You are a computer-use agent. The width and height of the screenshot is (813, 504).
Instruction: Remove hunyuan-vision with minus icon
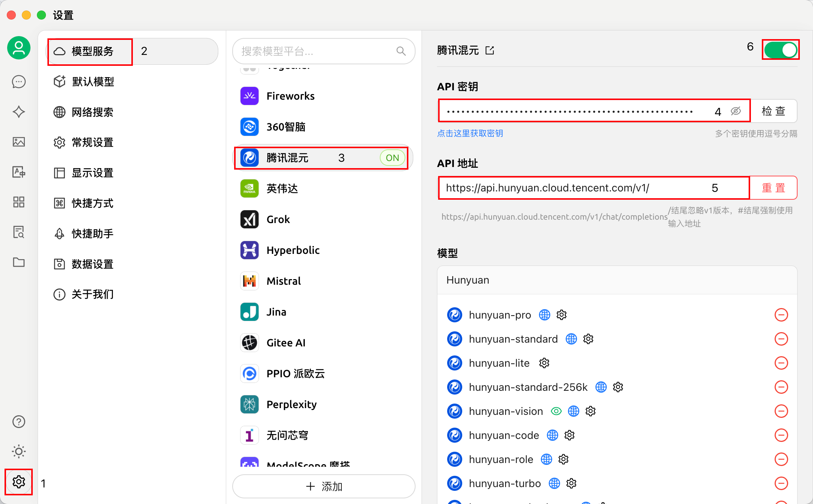[x=781, y=411]
